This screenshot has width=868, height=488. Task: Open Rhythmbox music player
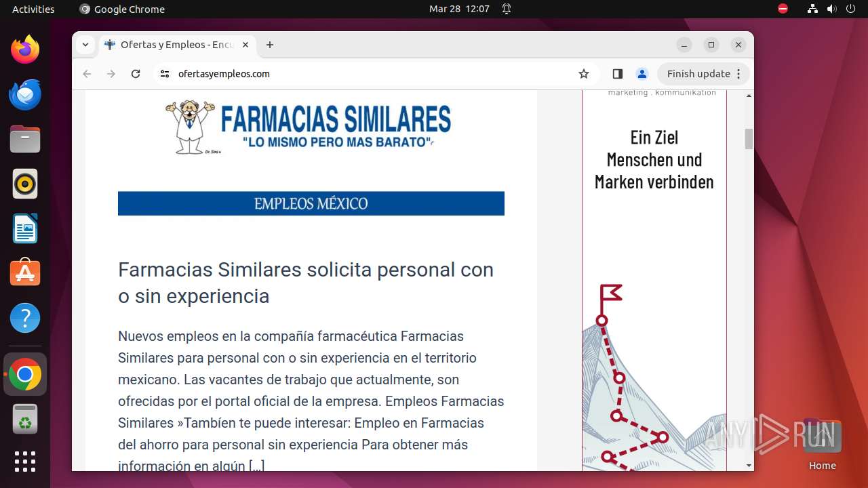click(25, 184)
